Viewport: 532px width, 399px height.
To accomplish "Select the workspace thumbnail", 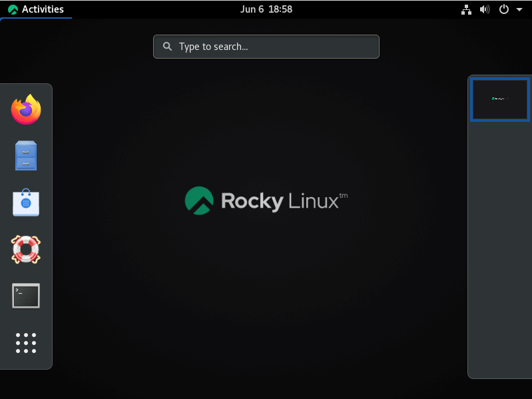I will point(500,99).
